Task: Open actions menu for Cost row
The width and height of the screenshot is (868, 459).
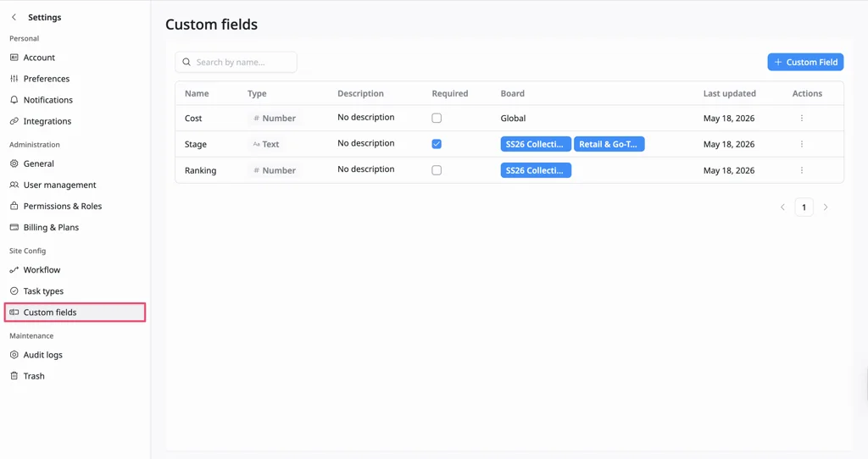Action: coord(802,119)
